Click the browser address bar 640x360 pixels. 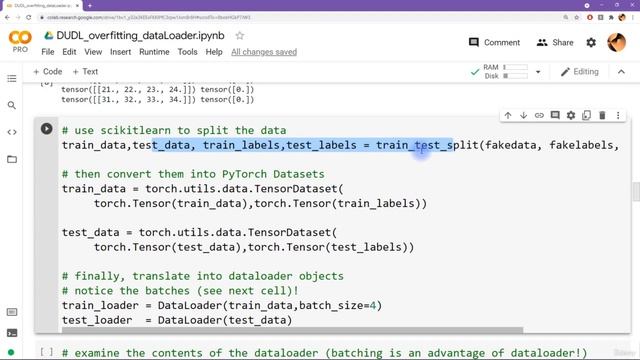(300, 18)
